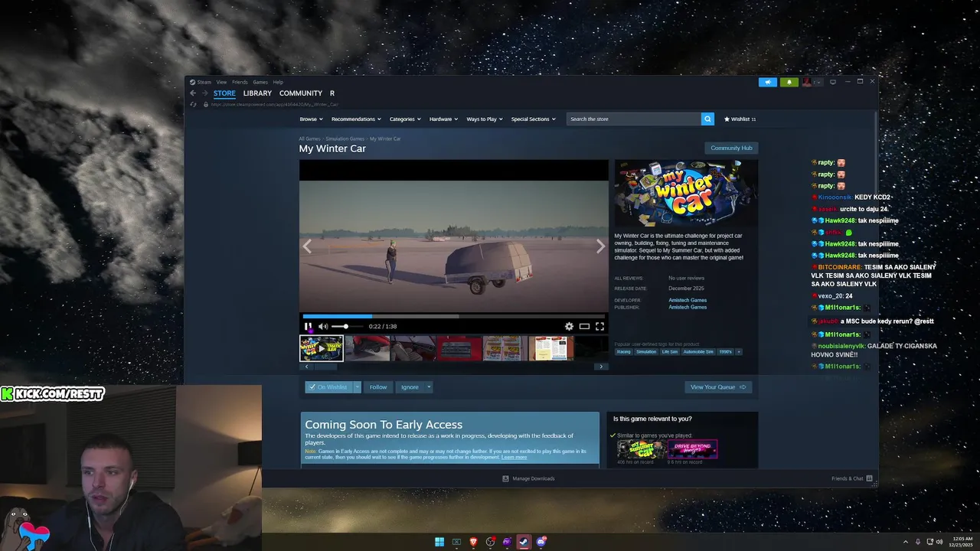Viewport: 980px width, 551px height.
Task: Open Steam announcements megaphone
Action: point(768,82)
